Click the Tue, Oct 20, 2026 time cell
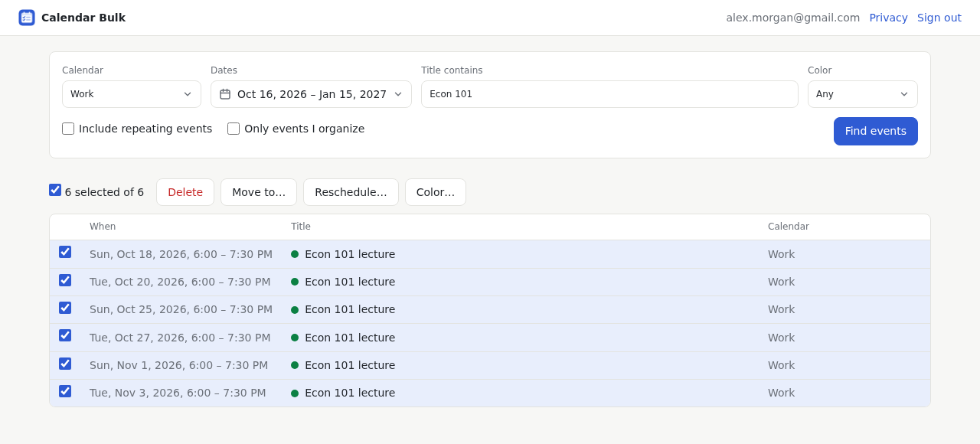 pos(180,282)
